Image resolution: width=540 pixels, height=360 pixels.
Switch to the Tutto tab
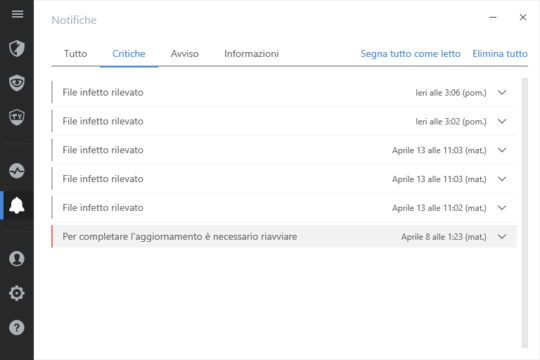tap(75, 54)
